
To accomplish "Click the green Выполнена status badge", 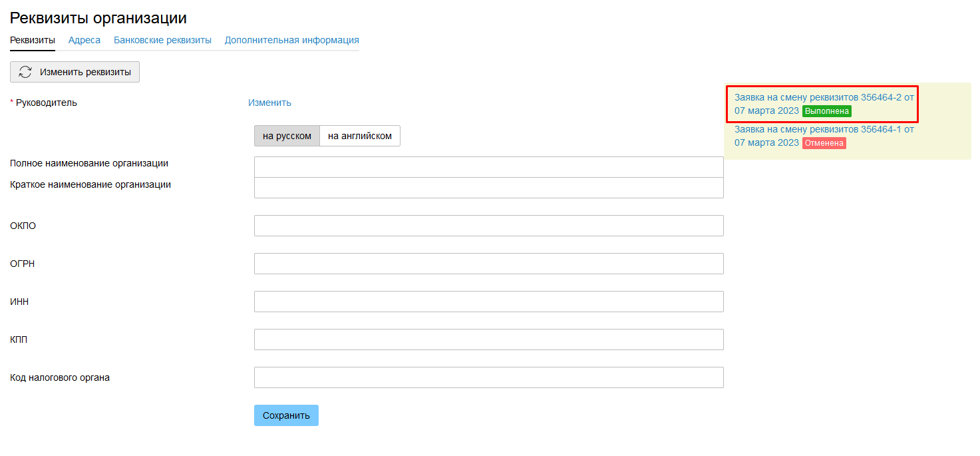I will click(826, 111).
